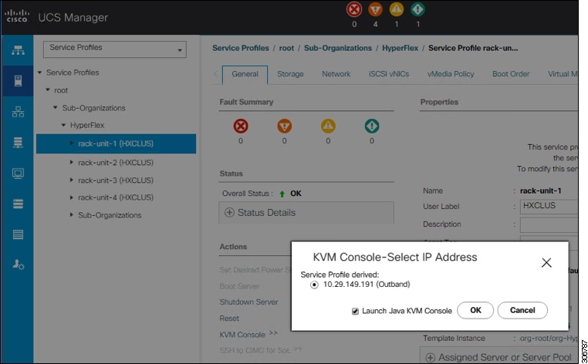Collapse the Service Profiles tree node
This screenshot has height=364, width=588.
(40, 72)
